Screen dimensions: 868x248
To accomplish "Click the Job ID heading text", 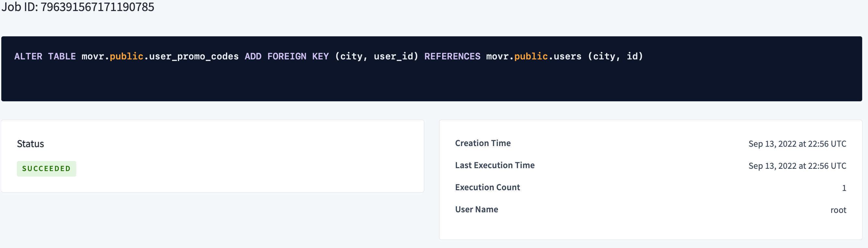I will point(78,7).
